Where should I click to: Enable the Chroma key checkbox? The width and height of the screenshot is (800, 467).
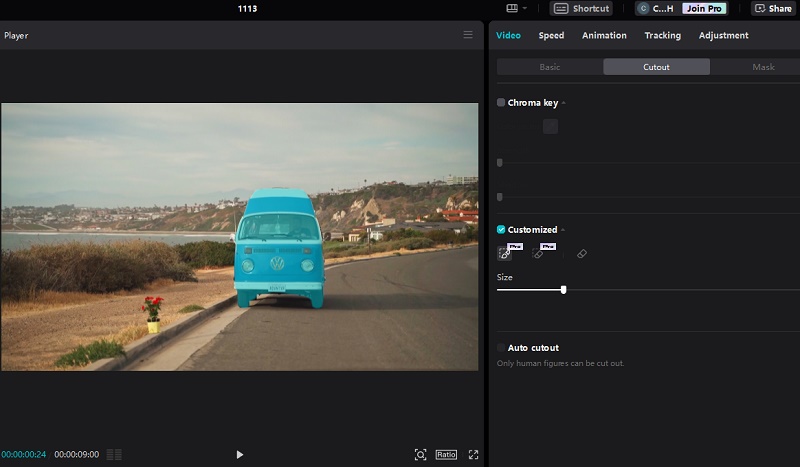(x=501, y=103)
